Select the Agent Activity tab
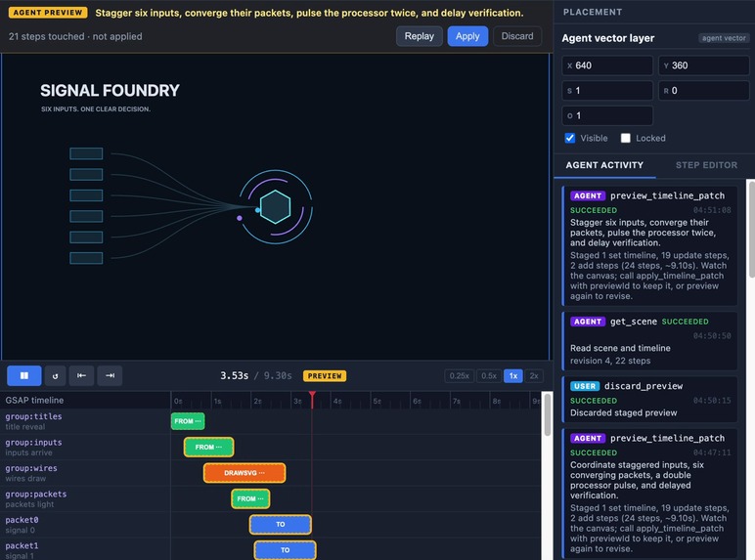The width and height of the screenshot is (755, 560). pos(604,165)
